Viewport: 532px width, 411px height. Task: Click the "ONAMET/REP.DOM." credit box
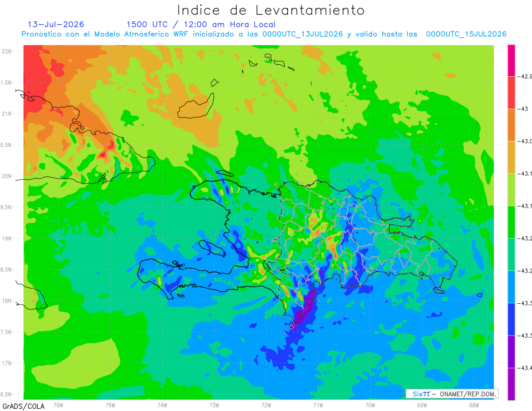tap(452, 394)
